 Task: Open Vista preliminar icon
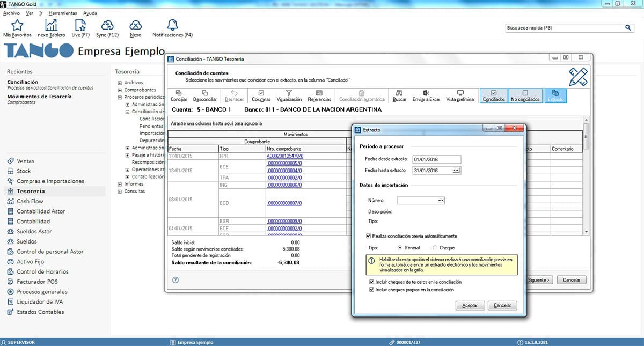point(460,95)
